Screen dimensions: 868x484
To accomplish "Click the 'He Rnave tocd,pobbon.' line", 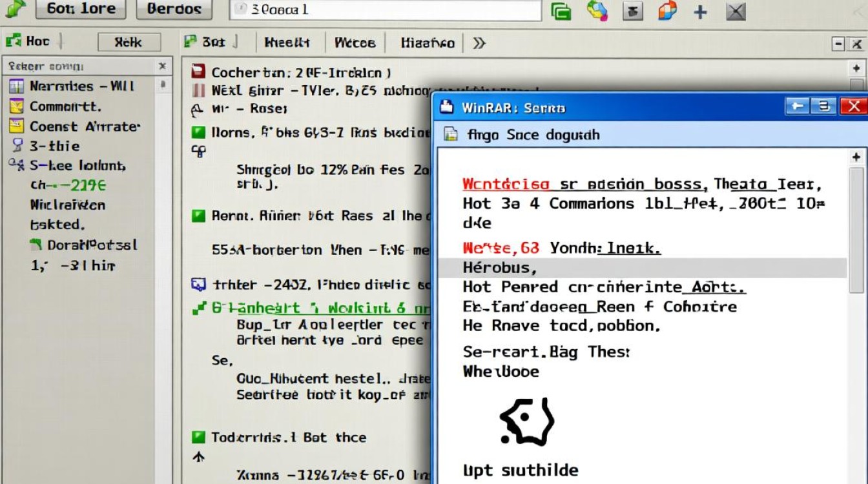I will (561, 326).
